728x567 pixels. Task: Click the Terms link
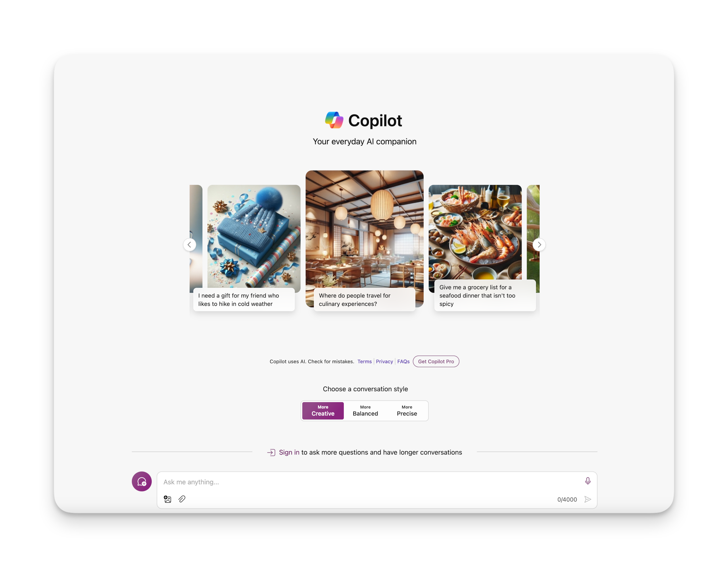364,361
